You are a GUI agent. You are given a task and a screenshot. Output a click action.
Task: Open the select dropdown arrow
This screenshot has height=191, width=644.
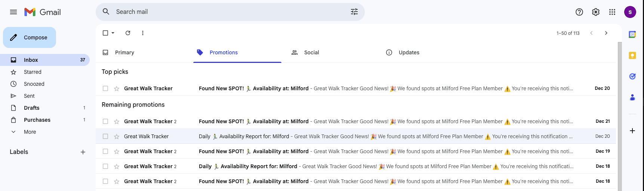click(x=113, y=33)
